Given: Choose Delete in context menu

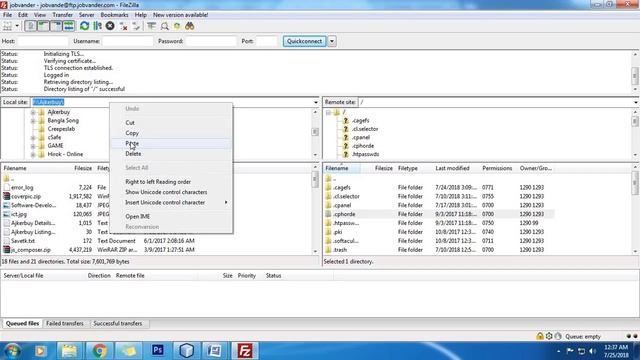Looking at the screenshot, I should coord(171,154).
